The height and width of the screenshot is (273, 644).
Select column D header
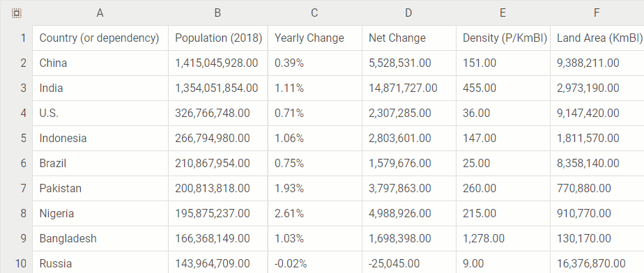[x=408, y=13]
